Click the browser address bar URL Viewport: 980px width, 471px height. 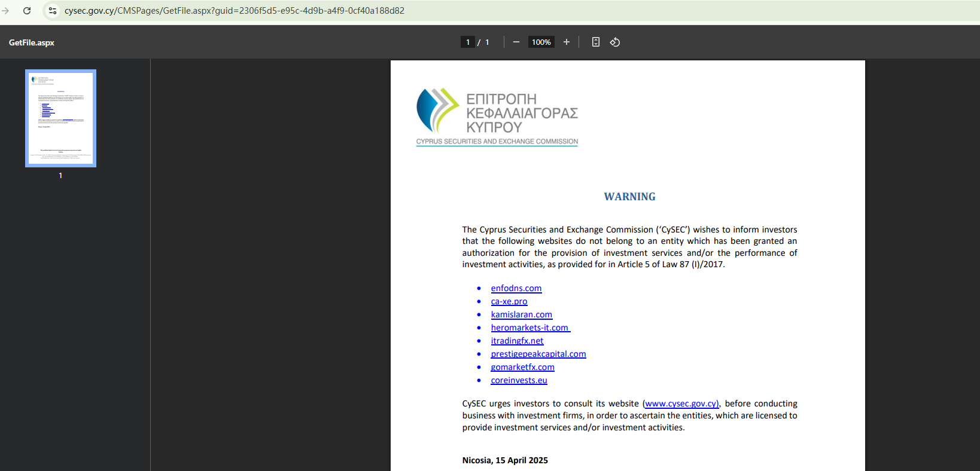235,11
